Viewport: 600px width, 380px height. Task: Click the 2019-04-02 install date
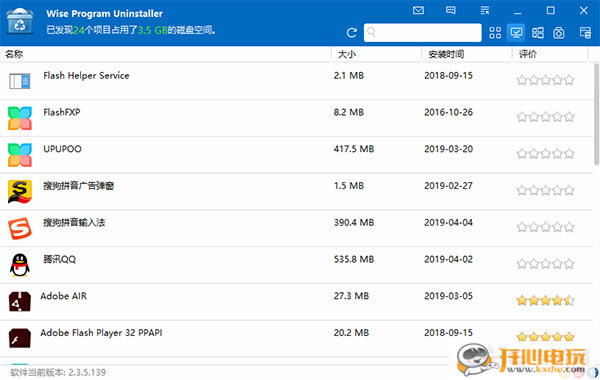[x=448, y=259]
